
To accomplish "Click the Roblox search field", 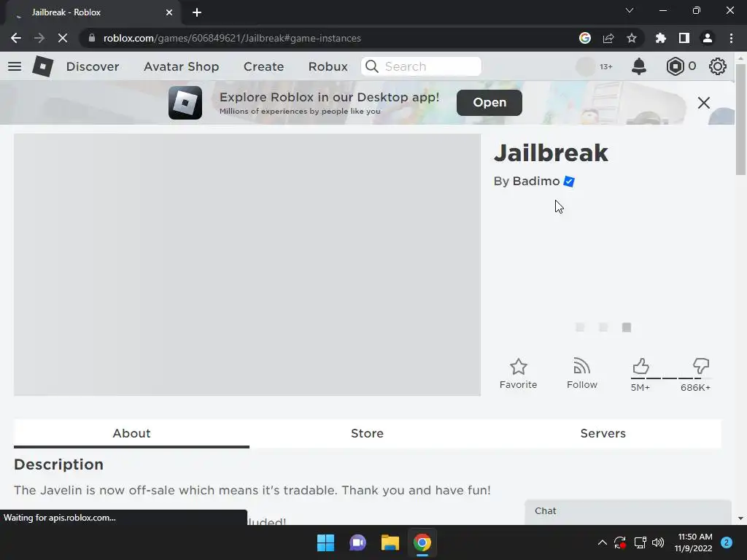I will (x=422, y=66).
